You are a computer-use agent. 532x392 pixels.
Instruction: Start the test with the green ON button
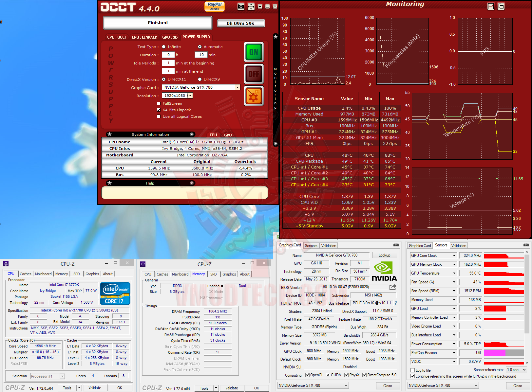(254, 52)
